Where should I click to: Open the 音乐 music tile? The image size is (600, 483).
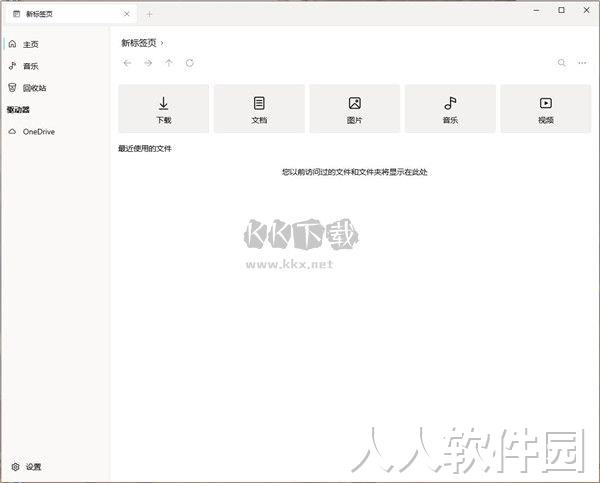[x=450, y=109]
